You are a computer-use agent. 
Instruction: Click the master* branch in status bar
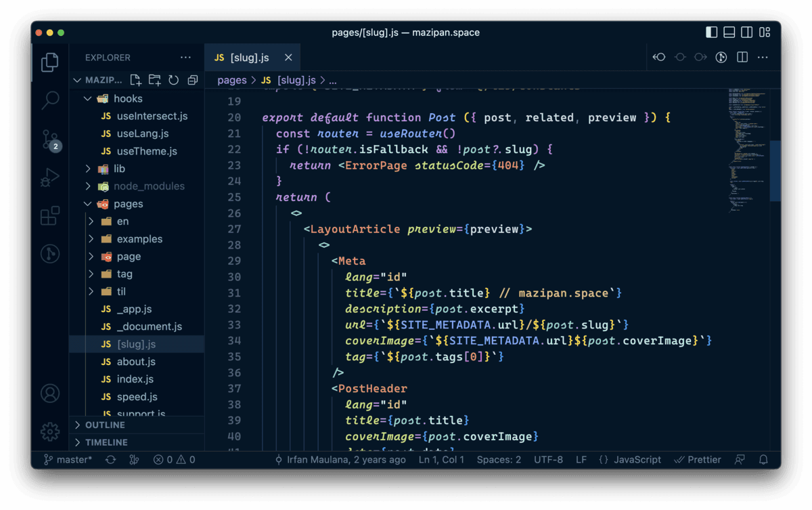[68, 459]
